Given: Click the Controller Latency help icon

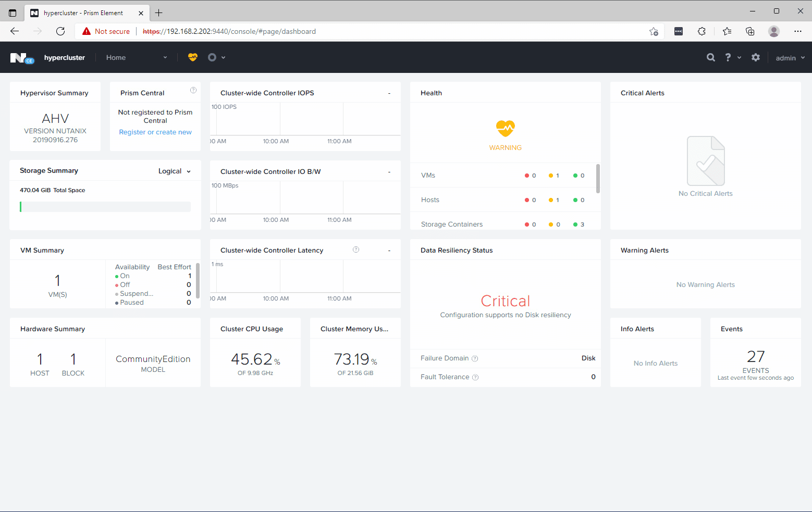Looking at the screenshot, I should 356,249.
